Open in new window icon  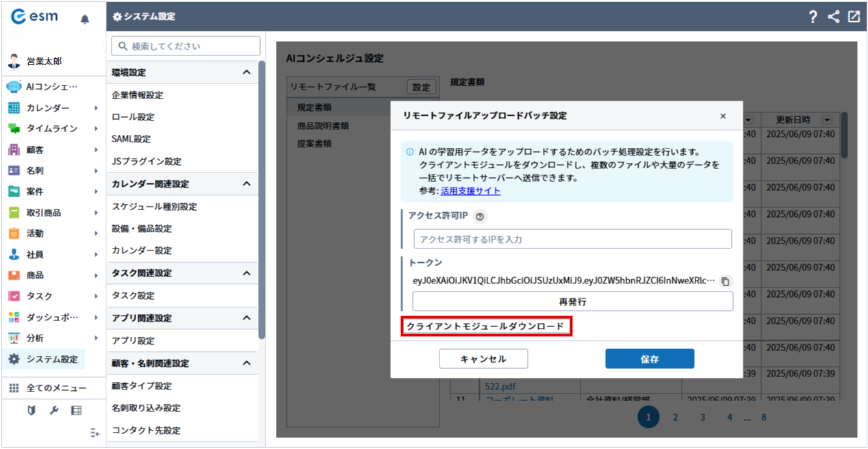point(854,17)
